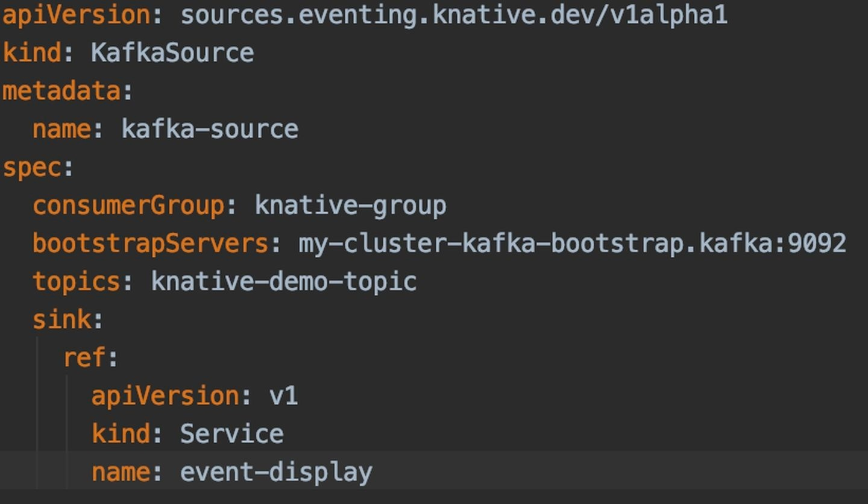The width and height of the screenshot is (868, 504).
Task: Click the bootstrapServers key
Action: pos(150,244)
